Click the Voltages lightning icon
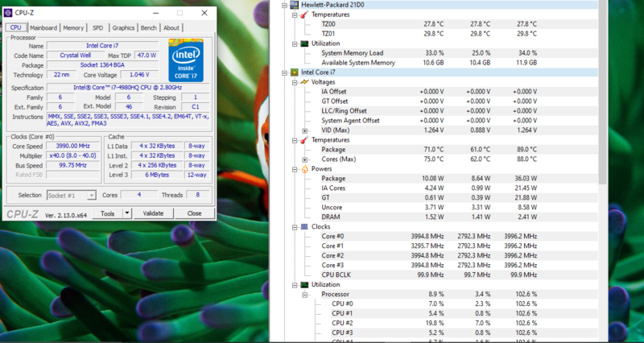 [304, 82]
